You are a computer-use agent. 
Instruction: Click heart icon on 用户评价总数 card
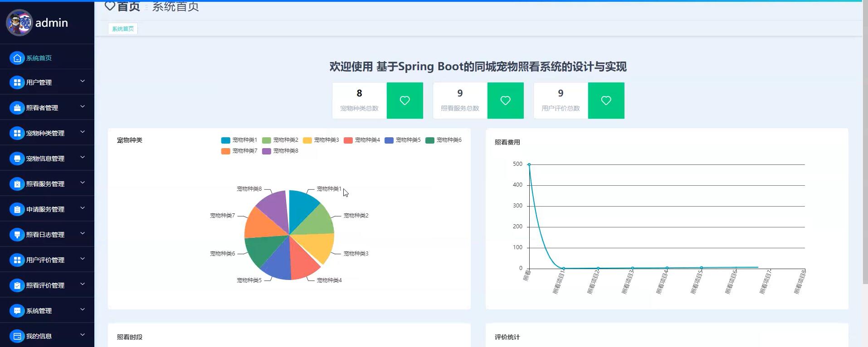point(606,101)
